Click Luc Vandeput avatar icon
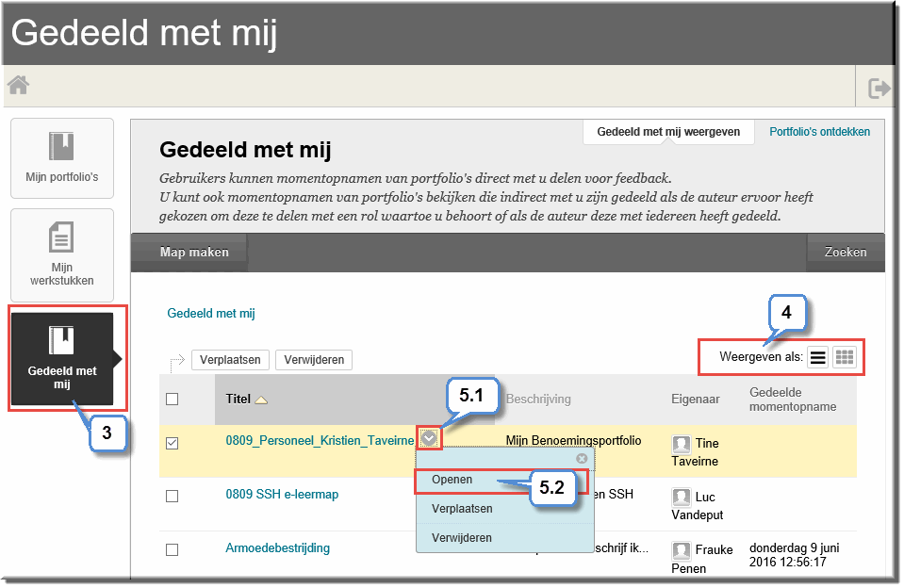904x588 pixels. [x=682, y=498]
